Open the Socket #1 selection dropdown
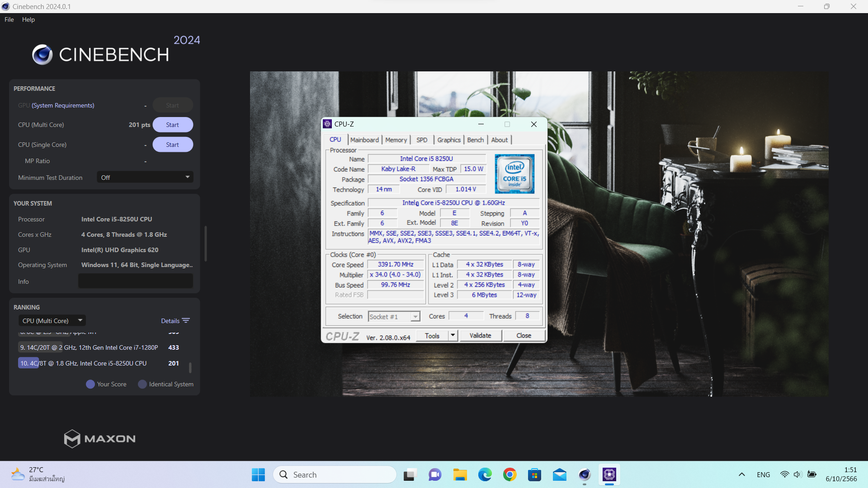The image size is (868, 488). point(394,317)
